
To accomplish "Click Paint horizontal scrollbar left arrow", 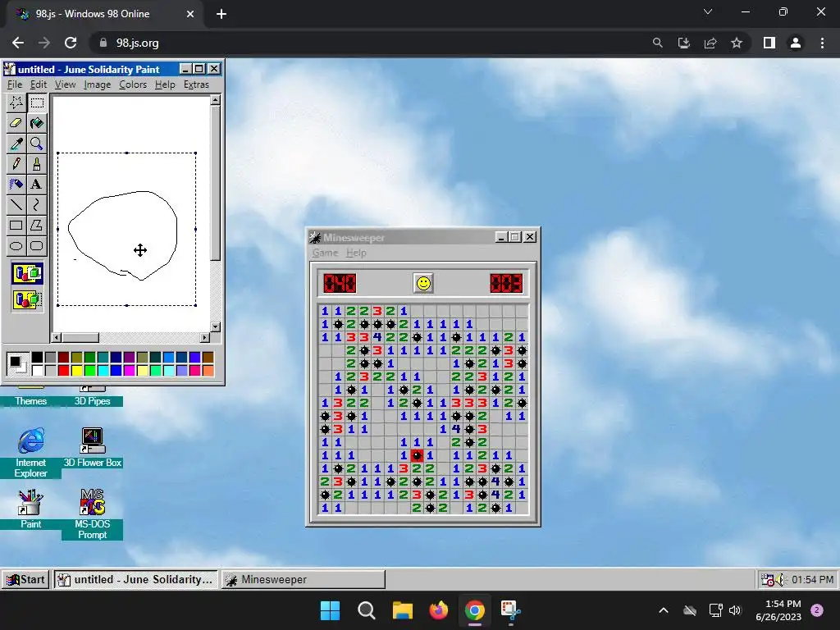I will (57, 337).
